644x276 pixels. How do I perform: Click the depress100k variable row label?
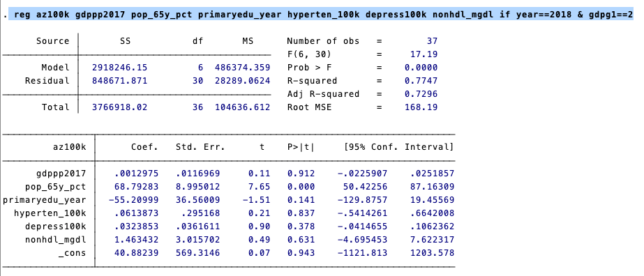56,226
